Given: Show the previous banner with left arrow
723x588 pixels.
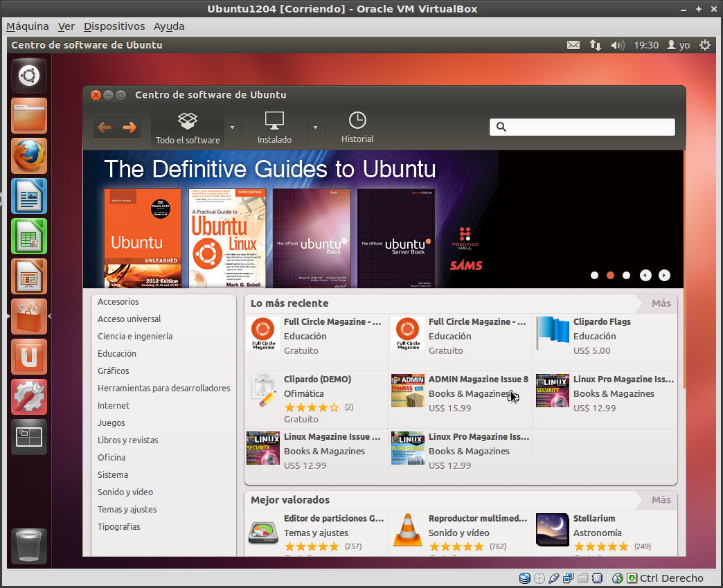Looking at the screenshot, I should pos(645,275).
